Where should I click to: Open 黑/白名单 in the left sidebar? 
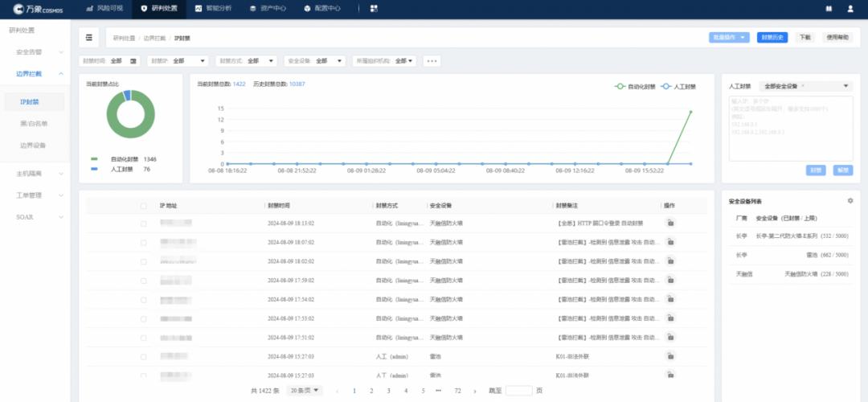click(x=34, y=124)
